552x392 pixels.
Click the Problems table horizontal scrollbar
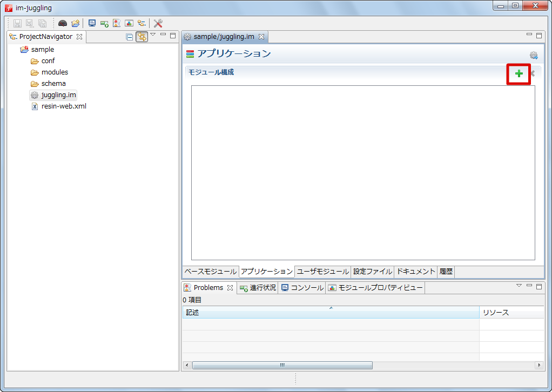pyautogui.click(x=282, y=366)
